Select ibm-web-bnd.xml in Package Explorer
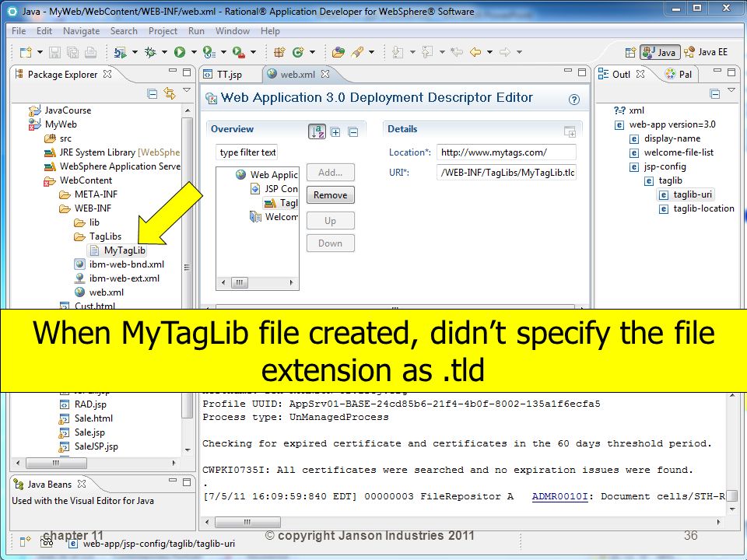 pyautogui.click(x=120, y=264)
